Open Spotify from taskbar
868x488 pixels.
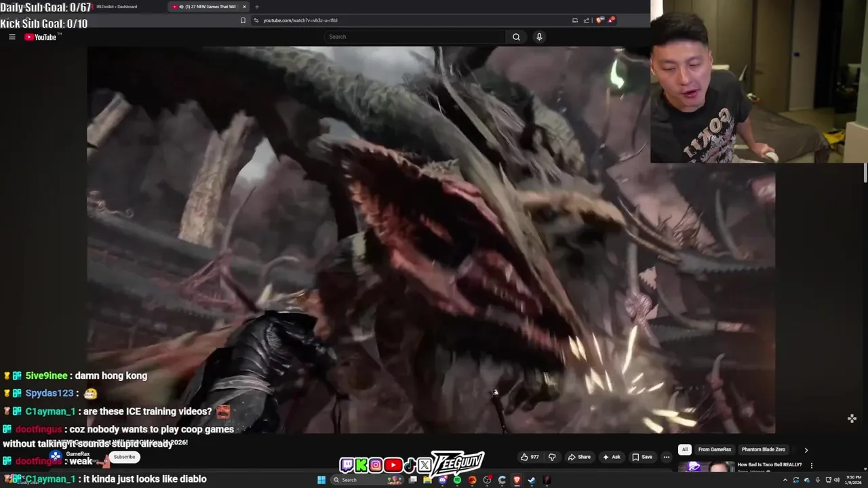(457, 480)
